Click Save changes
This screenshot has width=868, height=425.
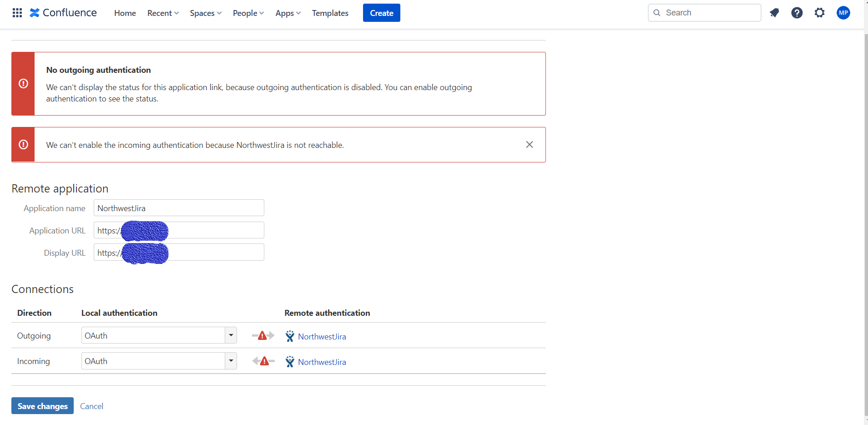coord(42,406)
